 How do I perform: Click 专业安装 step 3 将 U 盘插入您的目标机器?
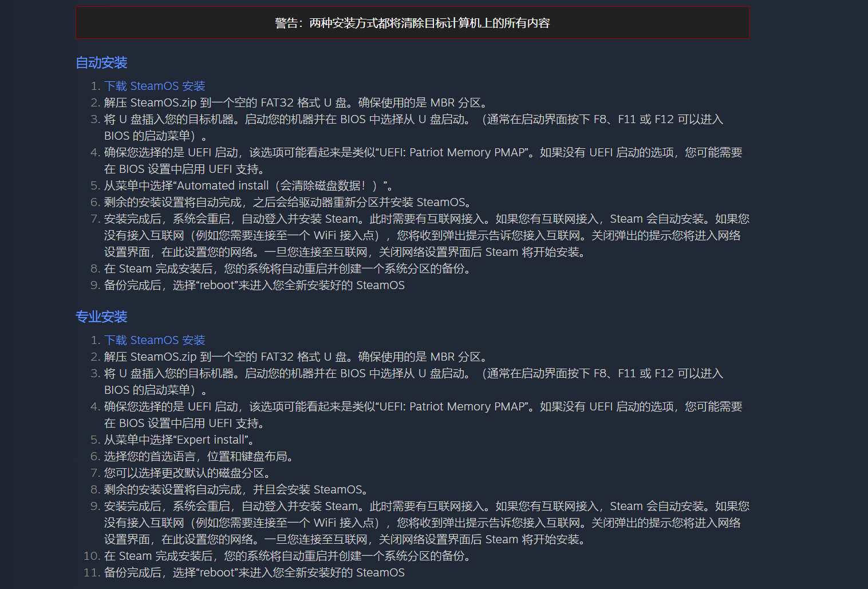click(414, 382)
